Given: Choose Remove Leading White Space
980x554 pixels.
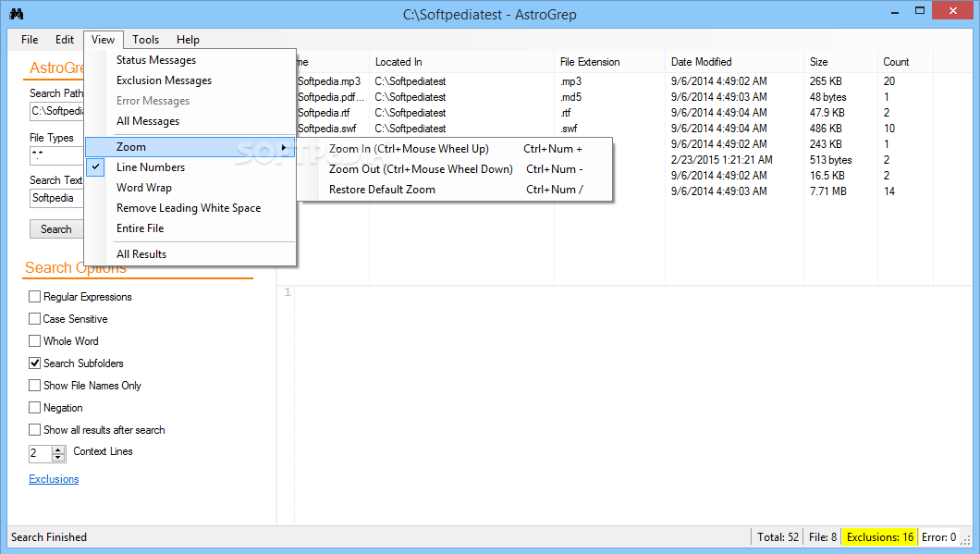Looking at the screenshot, I should (x=190, y=207).
